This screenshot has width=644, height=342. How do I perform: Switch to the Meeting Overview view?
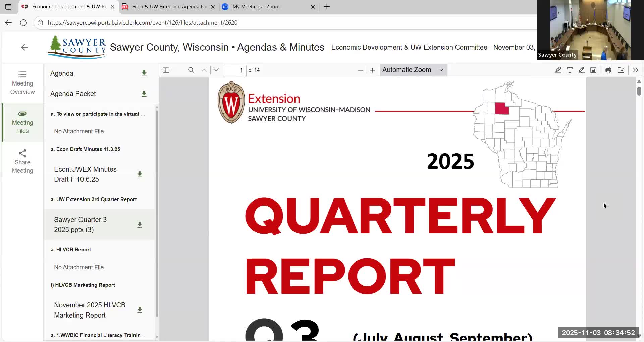tap(22, 82)
